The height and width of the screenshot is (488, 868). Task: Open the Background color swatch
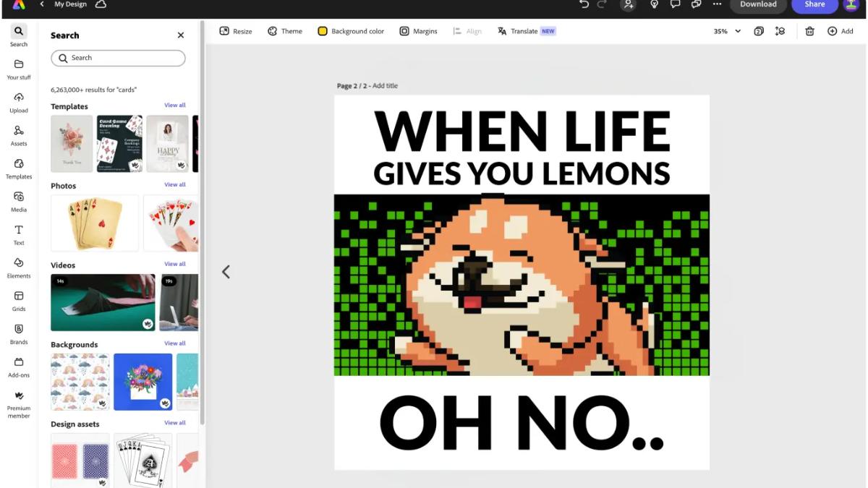[x=323, y=31]
